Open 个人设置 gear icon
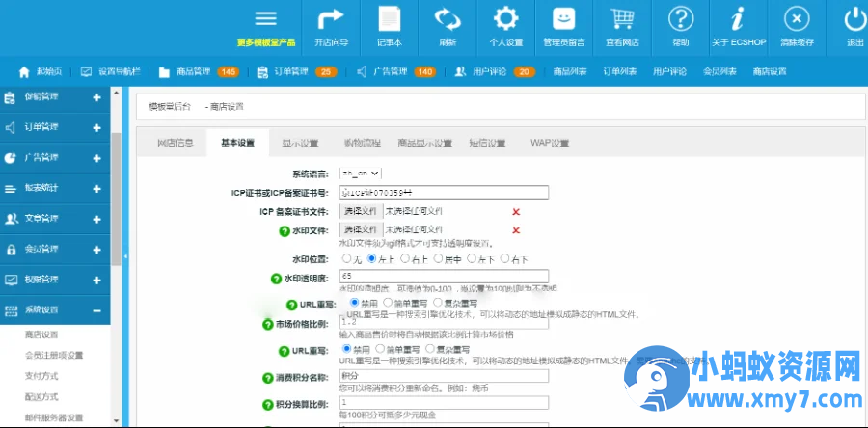The height and width of the screenshot is (428, 868). [506, 19]
